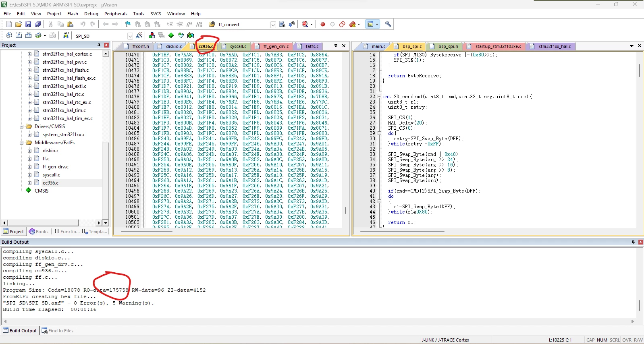The height and width of the screenshot is (344, 644).
Task: Open the SPI_SD target dropdown
Action: pyautogui.click(x=130, y=36)
